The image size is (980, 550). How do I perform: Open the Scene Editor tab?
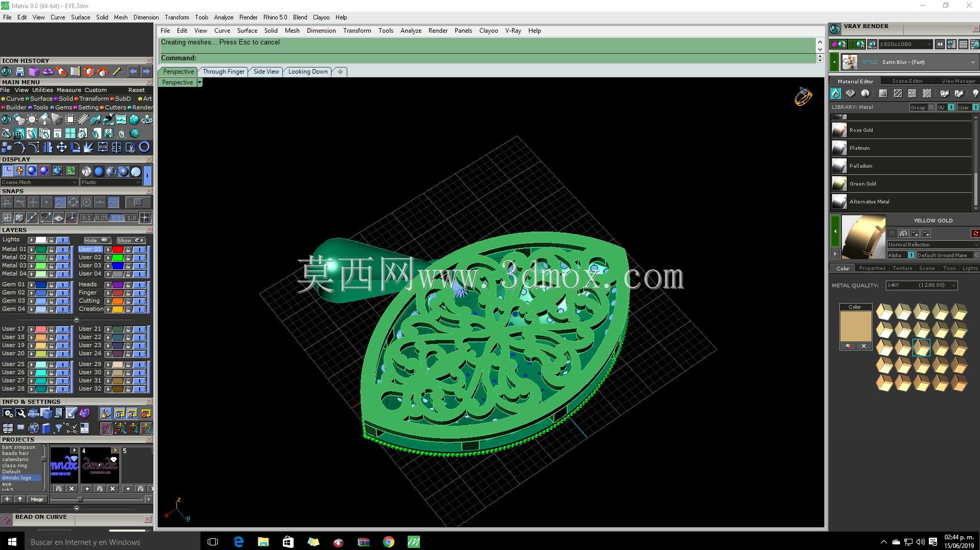[907, 81]
